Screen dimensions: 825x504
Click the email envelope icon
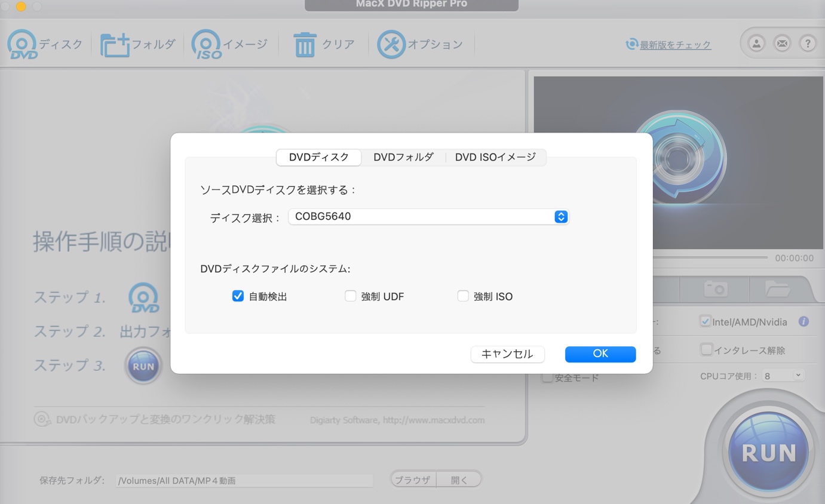click(x=782, y=44)
